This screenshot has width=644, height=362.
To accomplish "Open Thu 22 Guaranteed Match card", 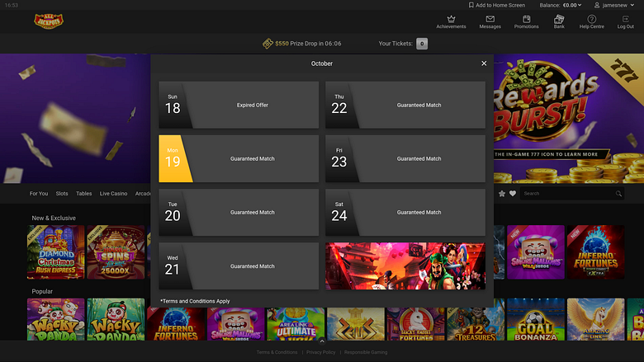I will point(405,105).
